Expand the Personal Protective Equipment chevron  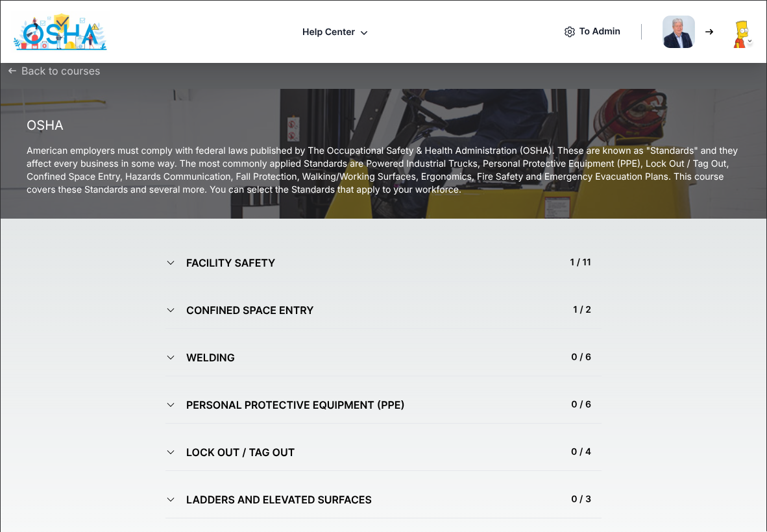click(171, 405)
